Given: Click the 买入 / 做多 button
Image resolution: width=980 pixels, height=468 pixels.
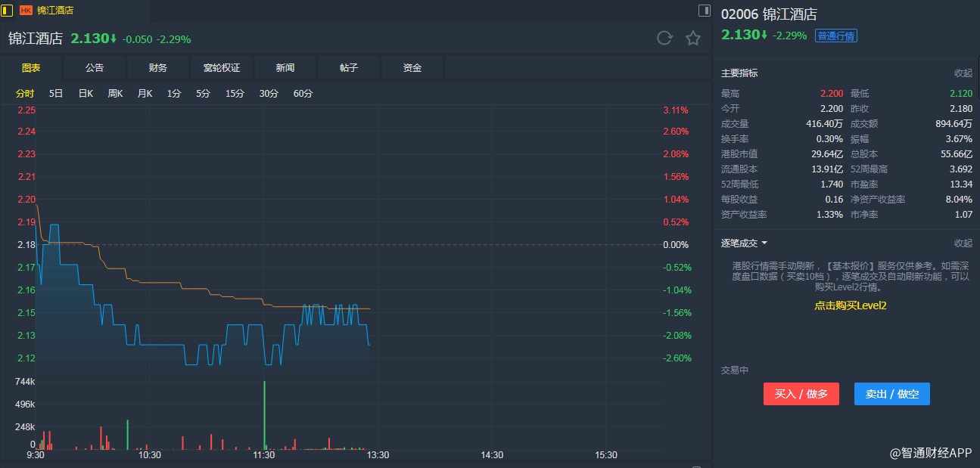Looking at the screenshot, I should 801,394.
